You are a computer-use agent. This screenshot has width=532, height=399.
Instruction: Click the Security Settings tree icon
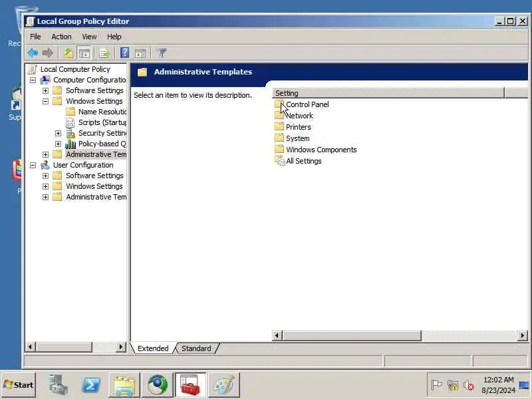(70, 133)
